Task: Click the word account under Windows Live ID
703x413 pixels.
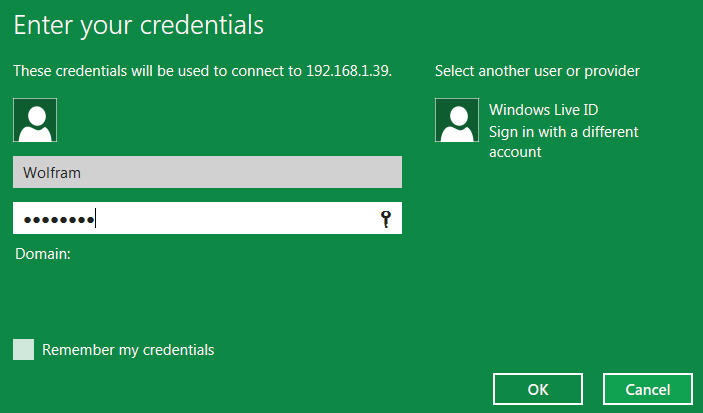Action: tap(515, 152)
